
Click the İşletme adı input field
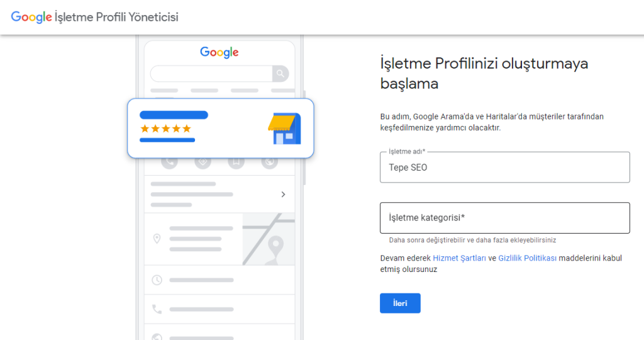point(505,167)
